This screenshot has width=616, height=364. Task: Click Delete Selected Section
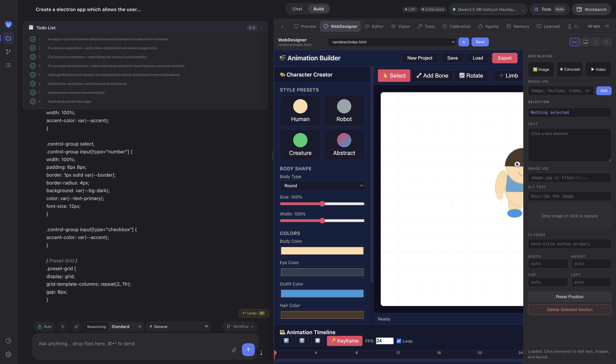click(x=570, y=310)
